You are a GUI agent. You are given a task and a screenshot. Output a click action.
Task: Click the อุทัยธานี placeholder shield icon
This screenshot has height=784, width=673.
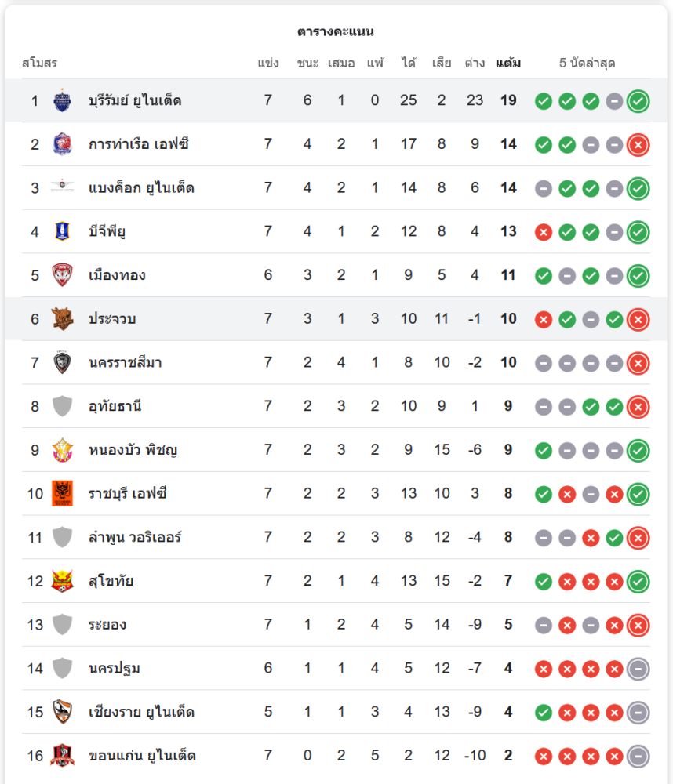pos(62,406)
